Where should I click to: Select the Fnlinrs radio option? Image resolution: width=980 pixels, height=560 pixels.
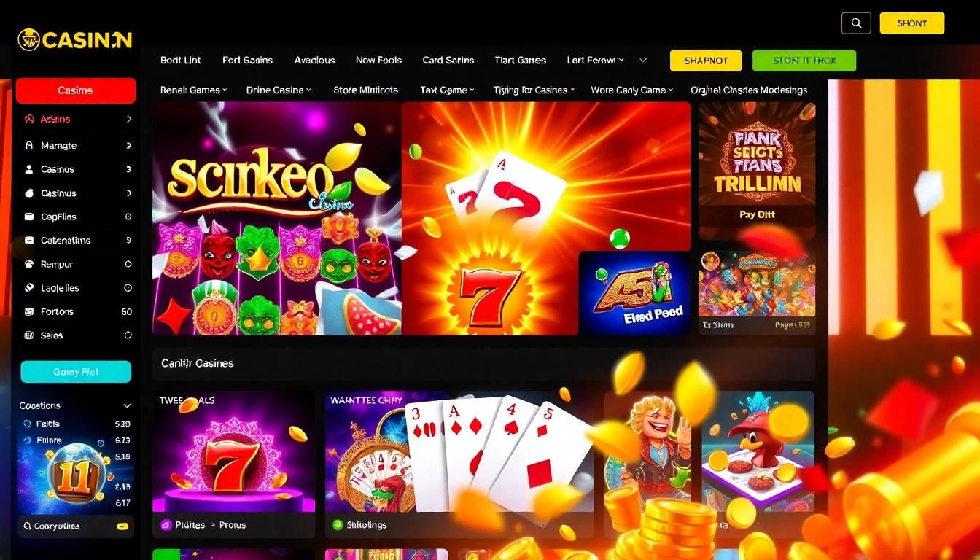pyautogui.click(x=28, y=440)
